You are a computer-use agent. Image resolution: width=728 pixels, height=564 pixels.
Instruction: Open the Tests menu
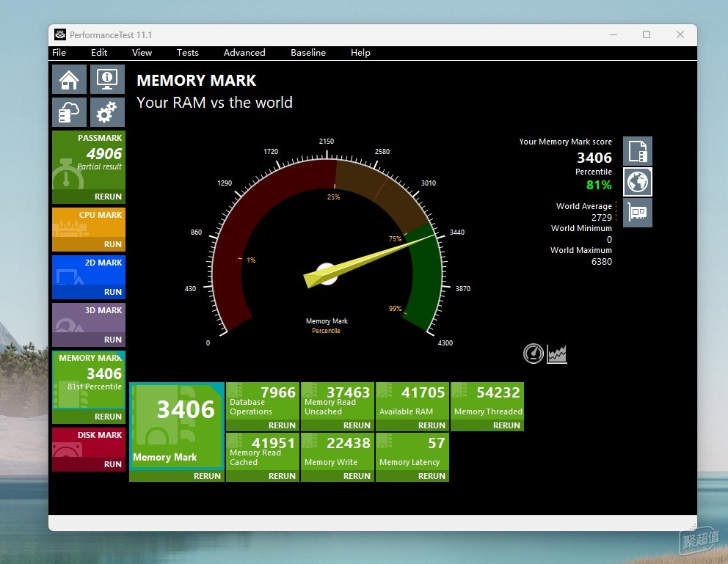pyautogui.click(x=188, y=52)
